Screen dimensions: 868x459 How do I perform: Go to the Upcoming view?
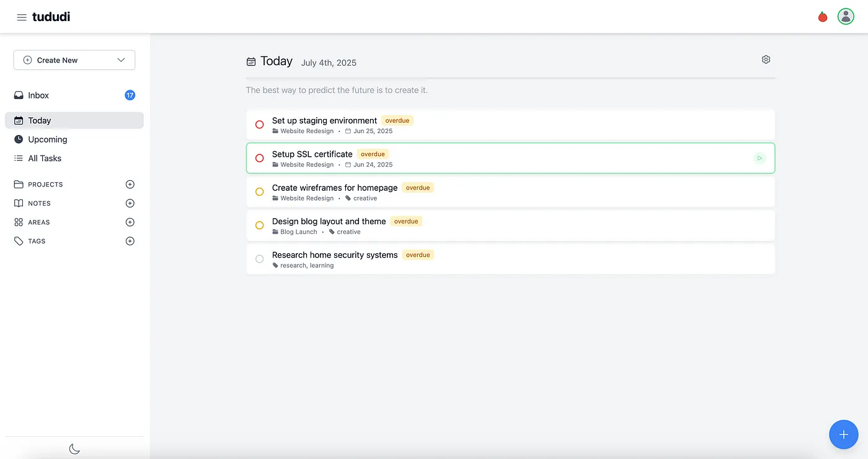47,139
